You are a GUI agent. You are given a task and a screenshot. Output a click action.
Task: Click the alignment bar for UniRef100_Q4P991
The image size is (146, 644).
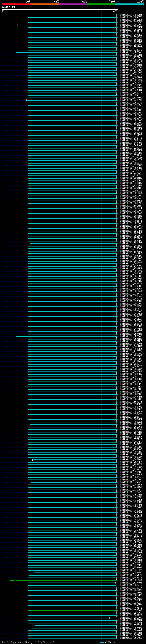(x=72, y=100)
